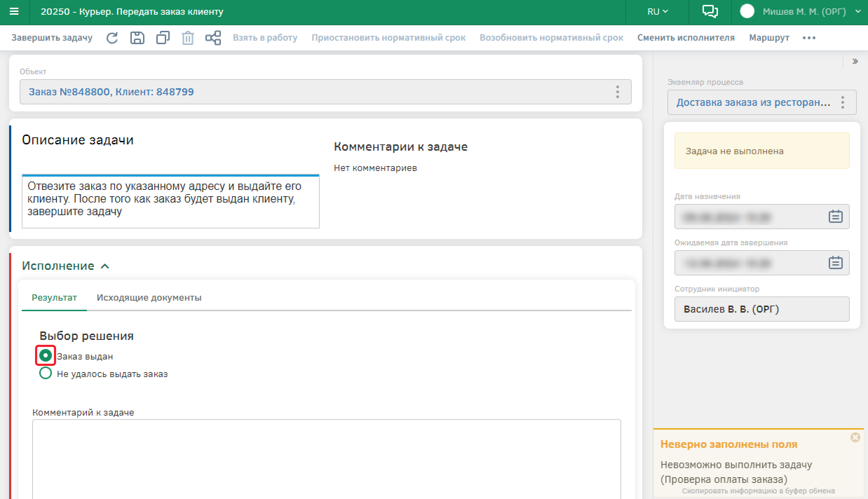Open the calendar for Ожидаемая дата завершения
This screenshot has height=499, width=868.
tap(835, 262)
